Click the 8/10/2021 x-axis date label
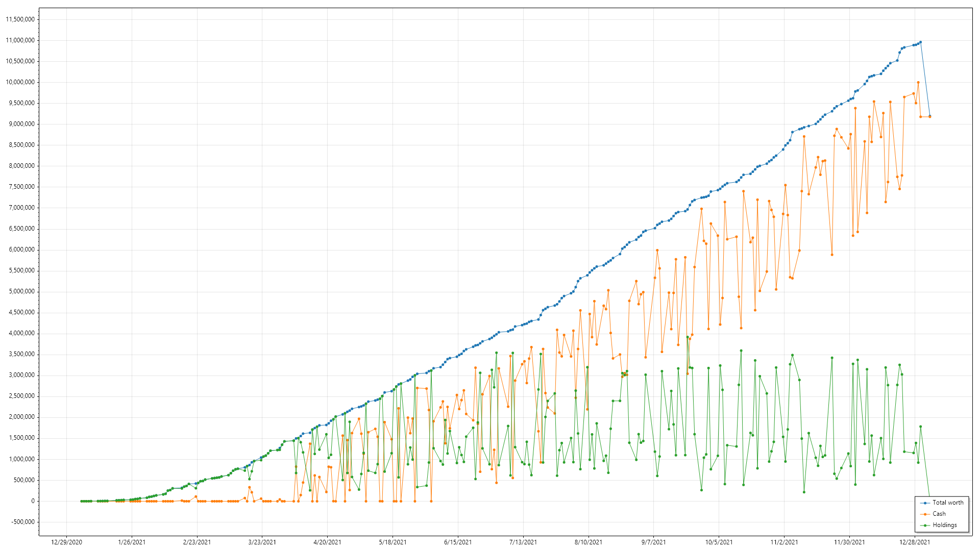 tap(589, 542)
